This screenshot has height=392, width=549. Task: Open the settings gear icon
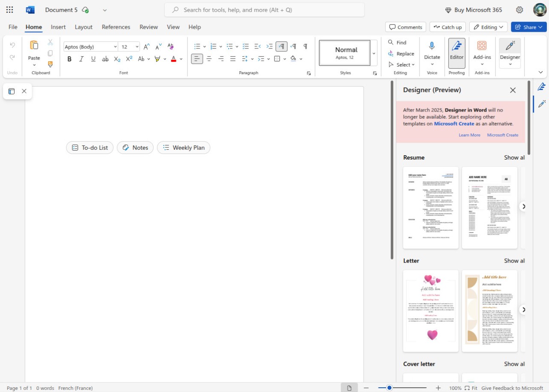click(519, 10)
